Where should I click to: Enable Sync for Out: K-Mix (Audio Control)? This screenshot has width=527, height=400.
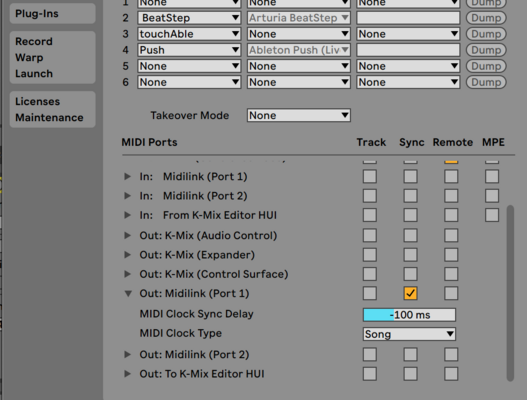[410, 235]
